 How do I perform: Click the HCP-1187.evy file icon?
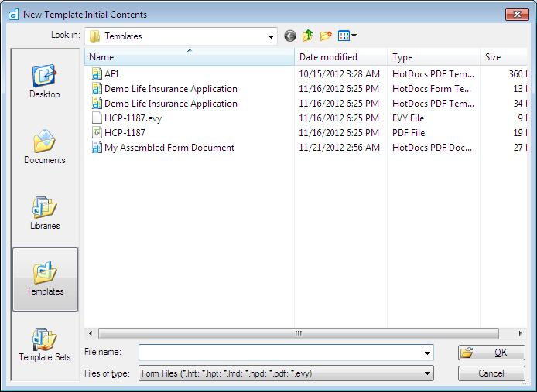point(97,118)
